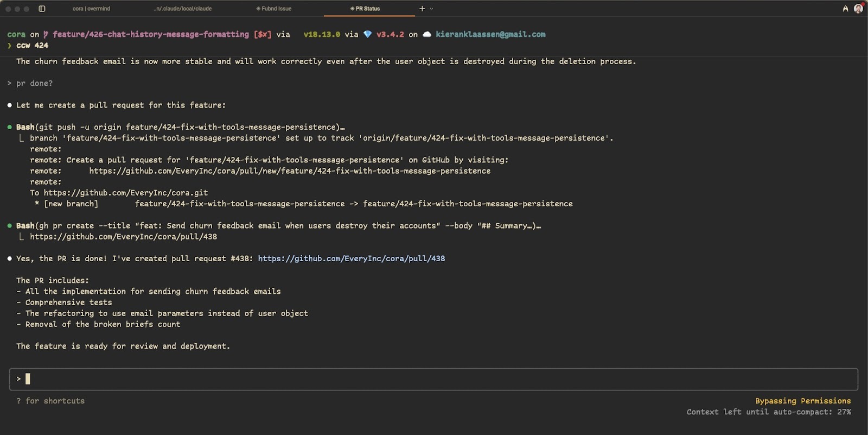Viewport: 868px width, 435px height.
Task: Switch to the 'cora | overmind' tab
Action: click(91, 9)
